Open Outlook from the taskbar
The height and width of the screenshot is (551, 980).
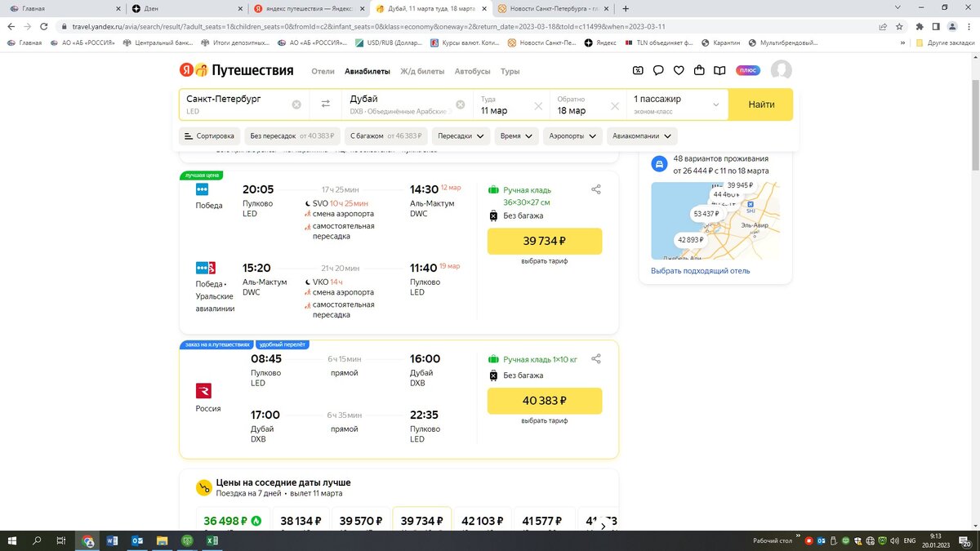(x=137, y=540)
